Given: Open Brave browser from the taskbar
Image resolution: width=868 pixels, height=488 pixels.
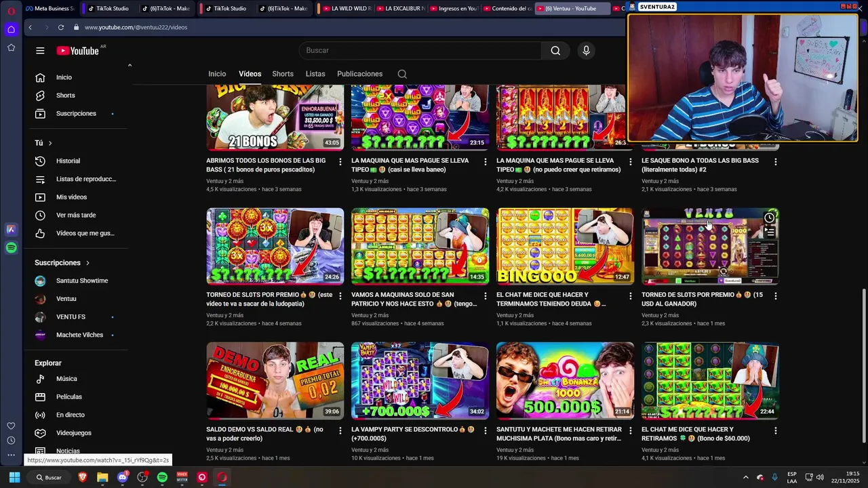Looking at the screenshot, I should [x=83, y=477].
